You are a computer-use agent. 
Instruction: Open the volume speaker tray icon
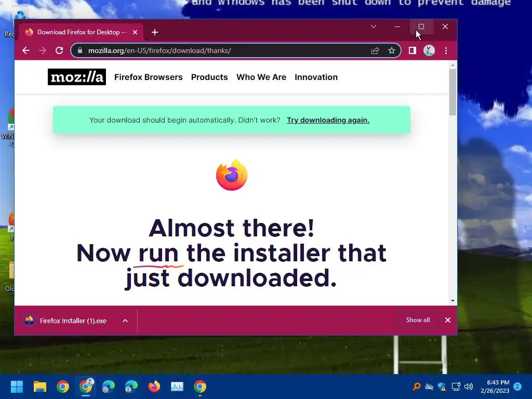(x=469, y=387)
